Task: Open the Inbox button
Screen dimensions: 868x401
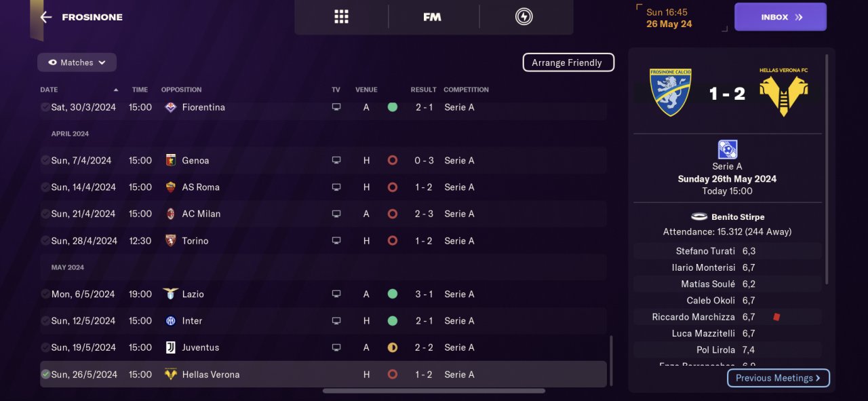Action: 780,17
